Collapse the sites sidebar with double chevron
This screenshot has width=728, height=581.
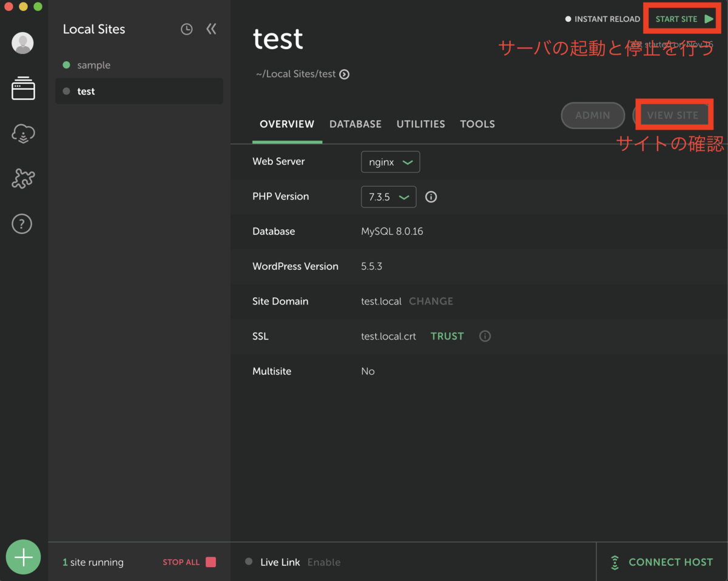[211, 29]
